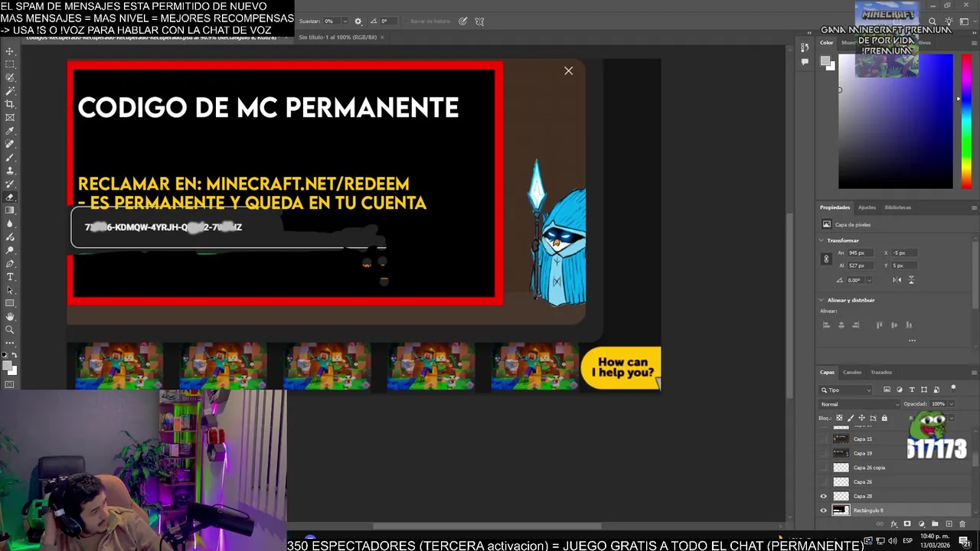Select the Zoom tool
The image size is (980, 551).
click(x=10, y=330)
